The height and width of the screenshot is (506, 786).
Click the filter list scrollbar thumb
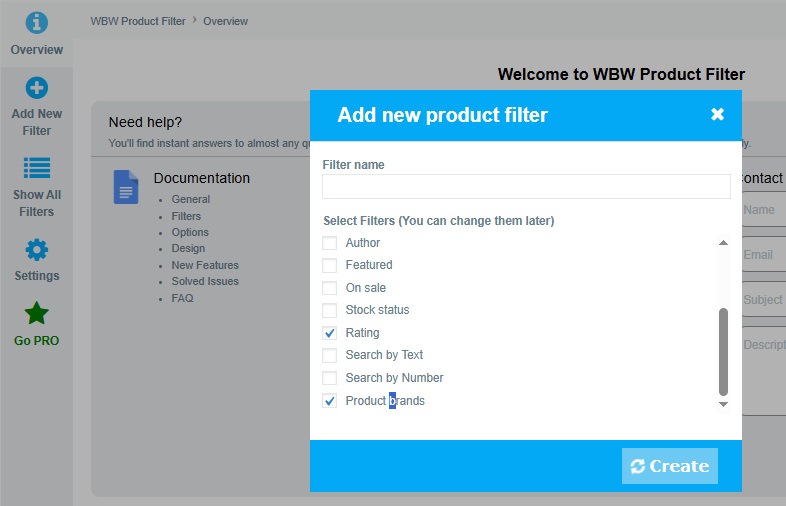click(x=723, y=352)
